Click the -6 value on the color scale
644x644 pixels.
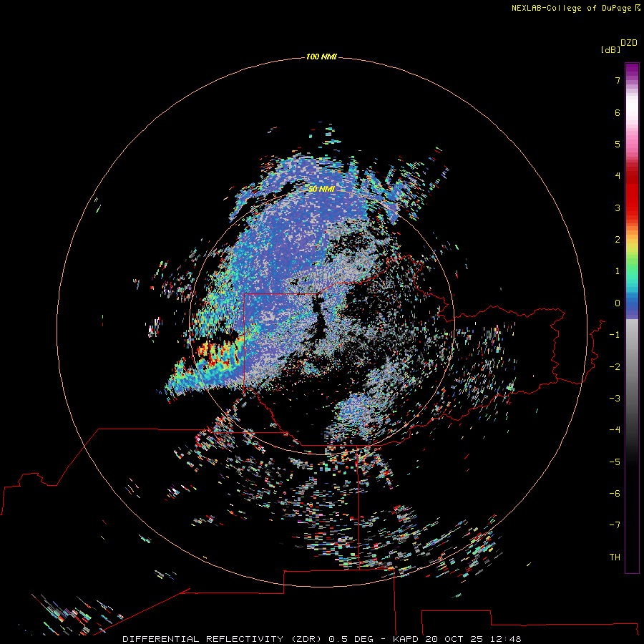coord(615,494)
